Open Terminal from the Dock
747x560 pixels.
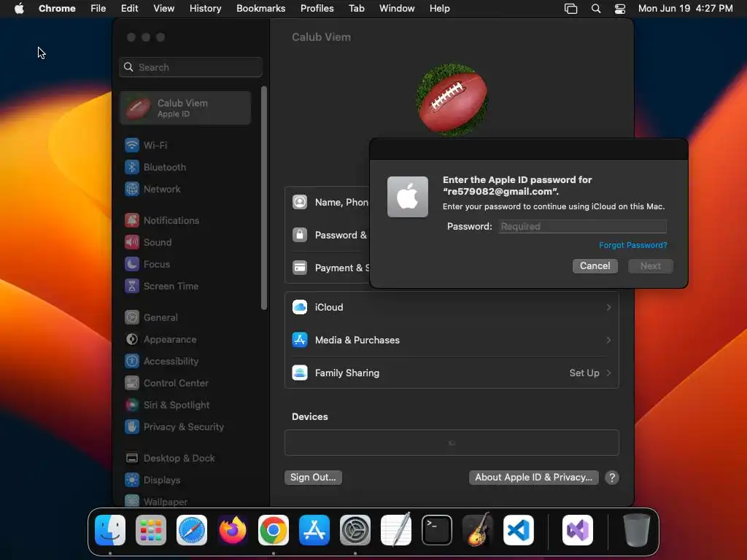coord(437,530)
